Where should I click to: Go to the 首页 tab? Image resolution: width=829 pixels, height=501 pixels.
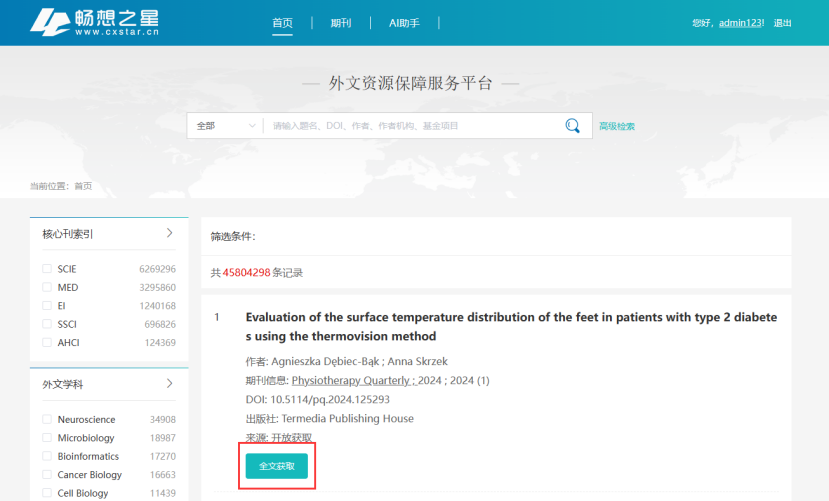pos(283,23)
